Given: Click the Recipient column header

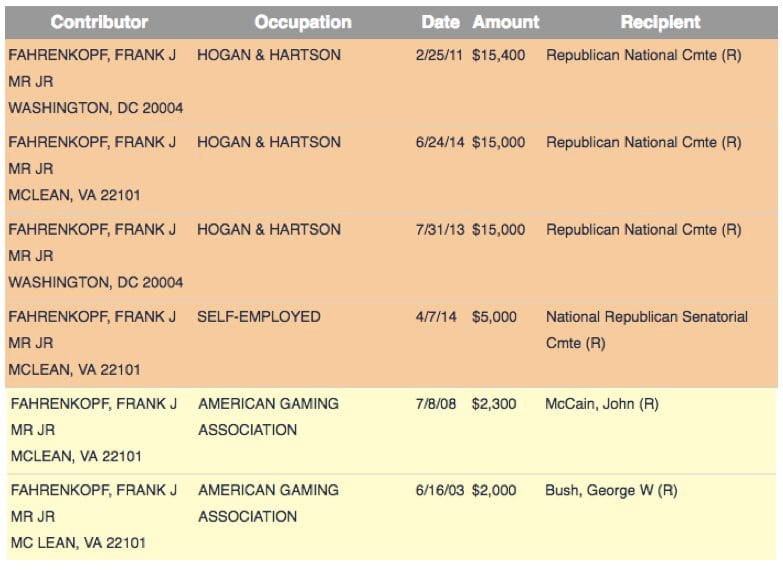Looking at the screenshot, I should (660, 21).
